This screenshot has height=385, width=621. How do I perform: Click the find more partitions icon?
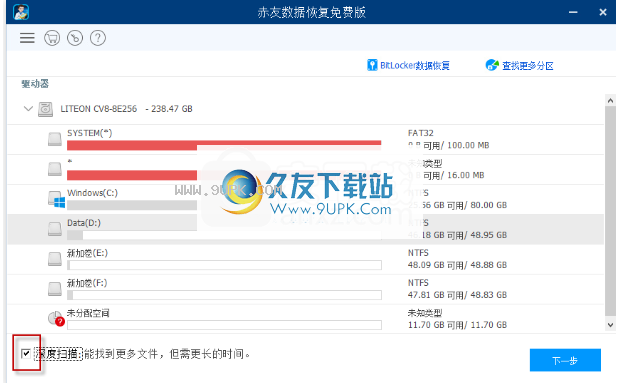point(491,65)
